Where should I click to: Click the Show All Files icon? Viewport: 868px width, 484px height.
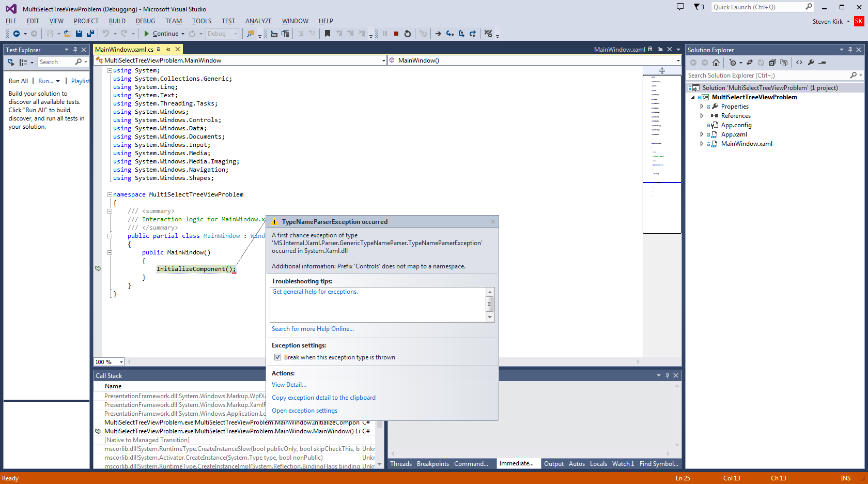pyautogui.click(x=784, y=63)
